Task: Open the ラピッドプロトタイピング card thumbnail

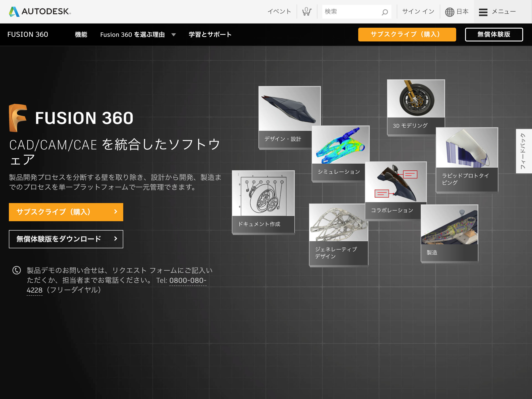Action: click(467, 148)
